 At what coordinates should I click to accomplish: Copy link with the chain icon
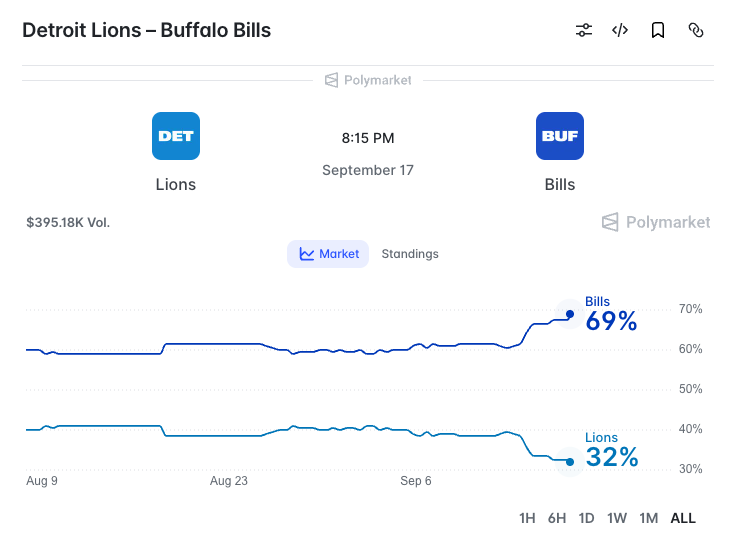point(696,30)
